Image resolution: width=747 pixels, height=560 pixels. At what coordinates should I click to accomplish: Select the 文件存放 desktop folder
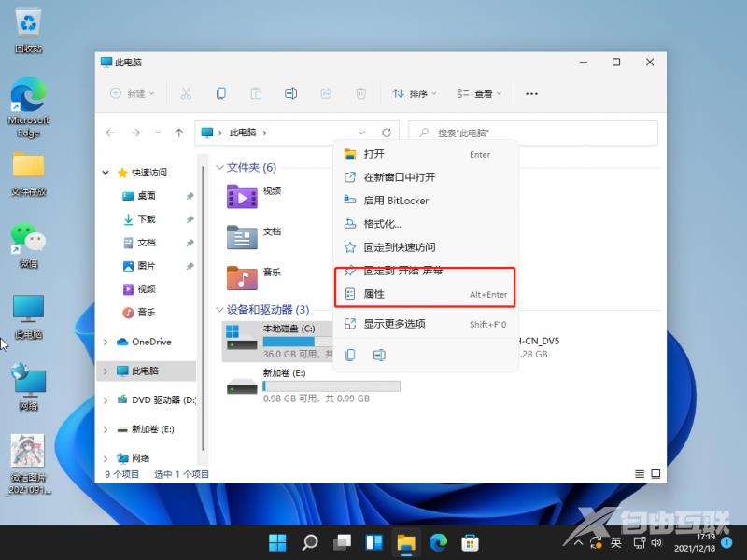click(29, 174)
